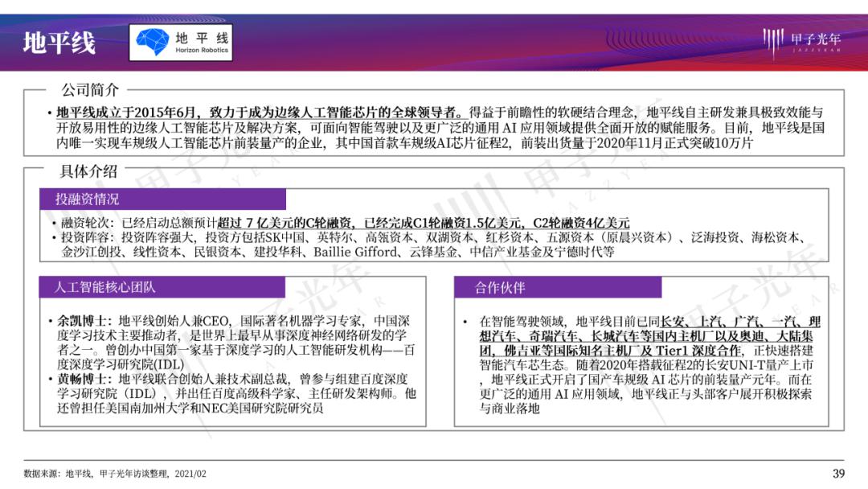Click the 公司简介 section heading
This screenshot has height=489, width=868.
[x=90, y=90]
